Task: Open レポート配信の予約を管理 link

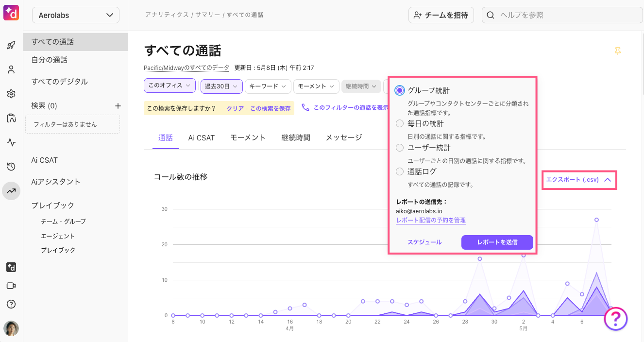Action: pyautogui.click(x=431, y=220)
